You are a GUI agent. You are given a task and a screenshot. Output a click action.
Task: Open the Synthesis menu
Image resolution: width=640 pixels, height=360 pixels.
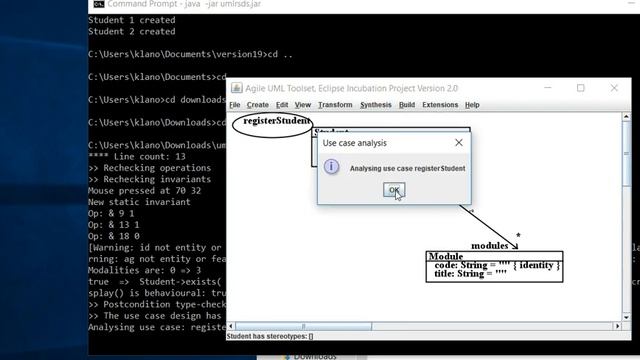376,105
